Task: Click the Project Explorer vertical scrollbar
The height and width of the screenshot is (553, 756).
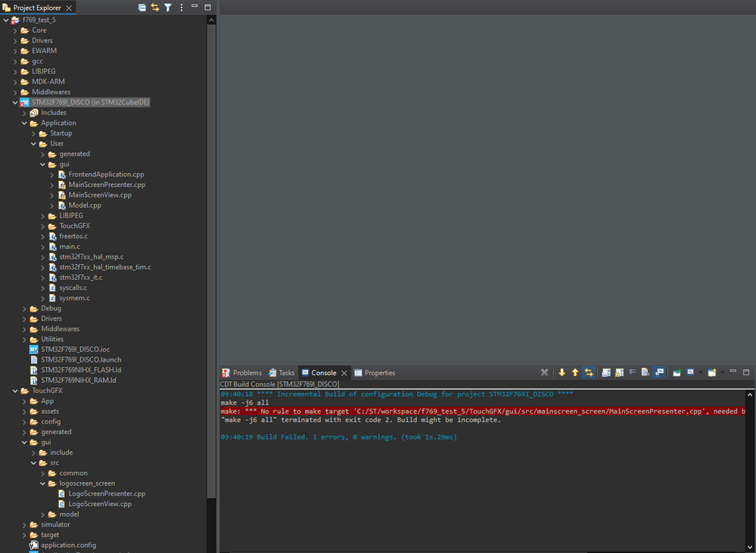Action: click(x=211, y=260)
